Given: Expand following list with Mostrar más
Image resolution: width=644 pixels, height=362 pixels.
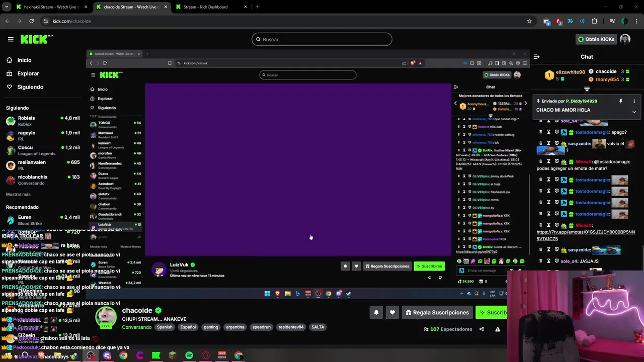Looking at the screenshot, I should tap(18, 194).
